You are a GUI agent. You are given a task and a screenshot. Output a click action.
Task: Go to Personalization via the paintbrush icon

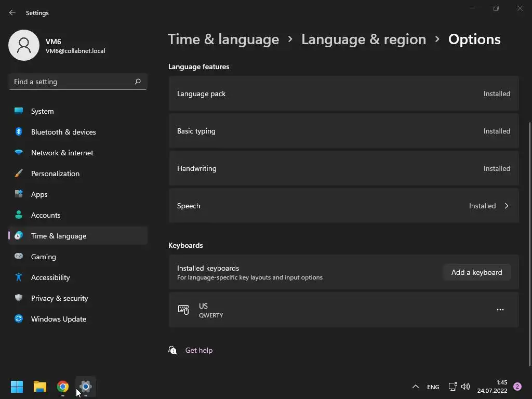click(19, 174)
